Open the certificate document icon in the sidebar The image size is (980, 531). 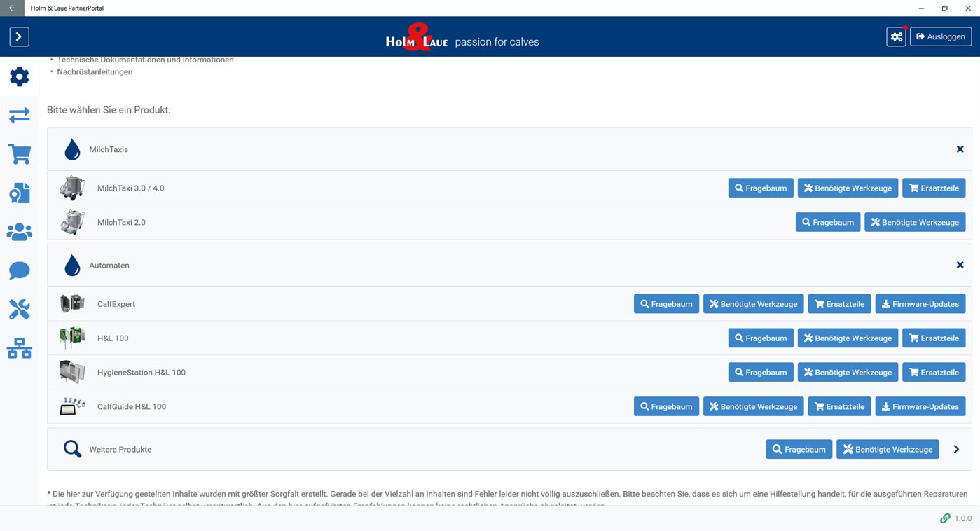(19, 193)
